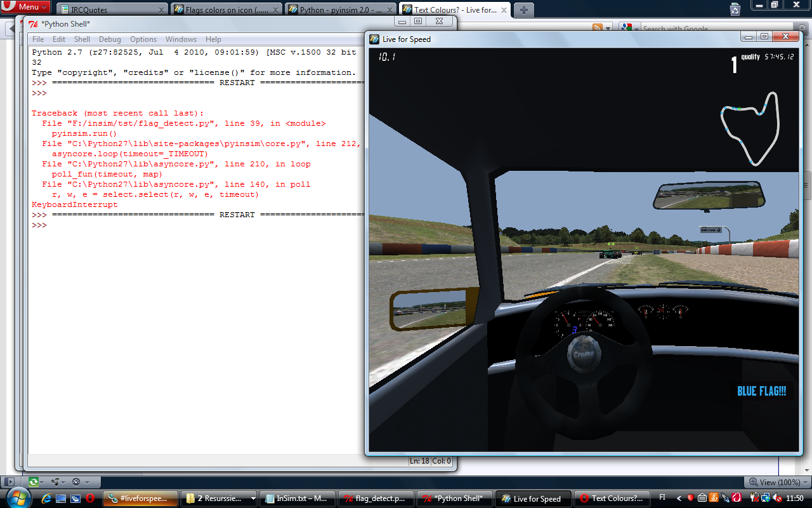812x508 pixels.
Task: Click the Opera Unite icon in status bar
Action: tap(55, 482)
